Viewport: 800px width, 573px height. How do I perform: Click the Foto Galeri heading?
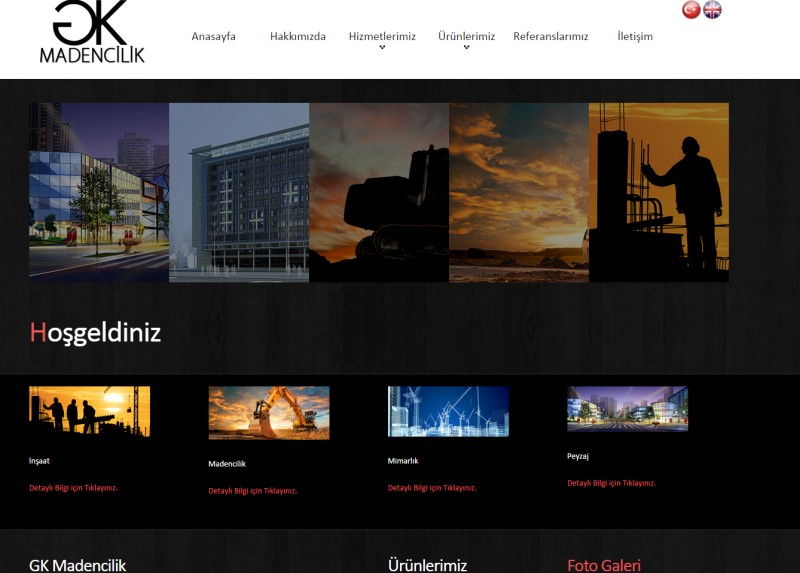coord(604,565)
